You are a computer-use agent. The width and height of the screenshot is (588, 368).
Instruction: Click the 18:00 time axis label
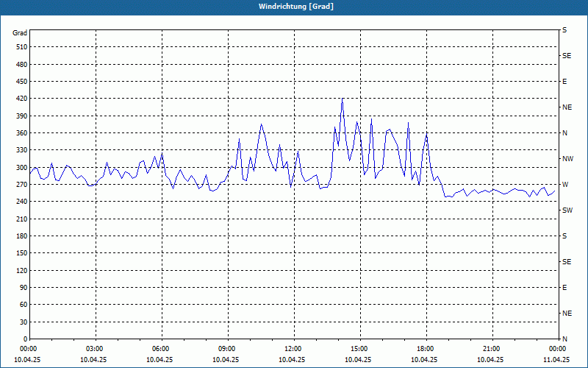[x=426, y=349]
